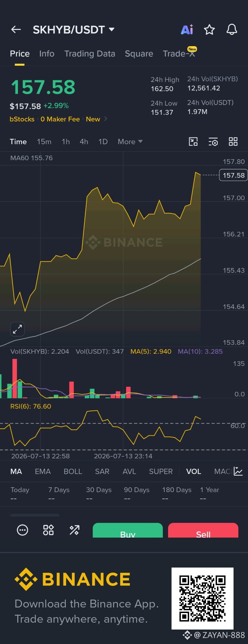Tap the New promo chevron arrow
This screenshot has width=248, height=644.
105,119
